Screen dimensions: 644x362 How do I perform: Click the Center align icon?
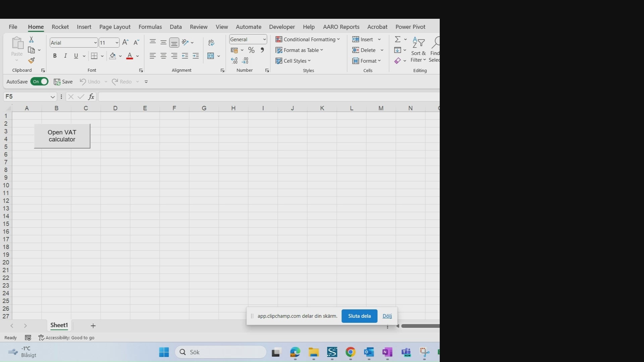163,56
